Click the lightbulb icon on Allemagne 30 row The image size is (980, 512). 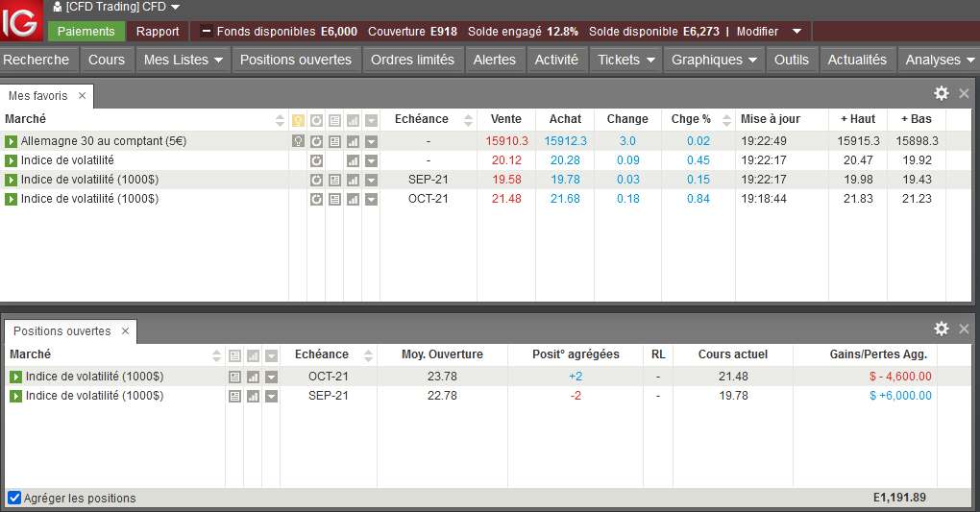click(298, 140)
